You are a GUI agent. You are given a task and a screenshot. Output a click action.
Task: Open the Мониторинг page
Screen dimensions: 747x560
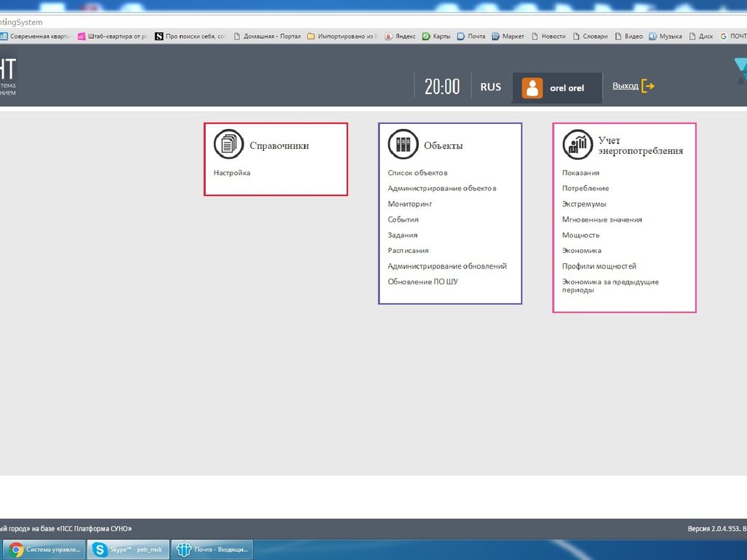click(x=410, y=204)
